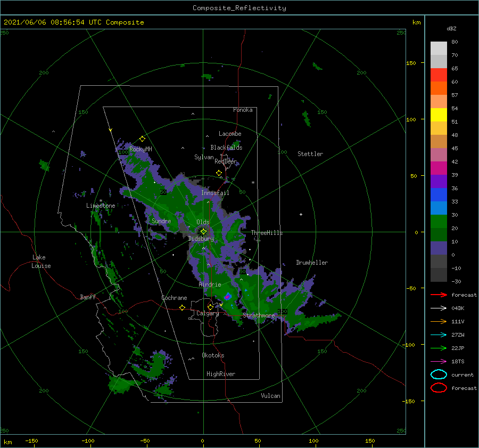
Task: Click the Limestone label
Action: coord(101,206)
